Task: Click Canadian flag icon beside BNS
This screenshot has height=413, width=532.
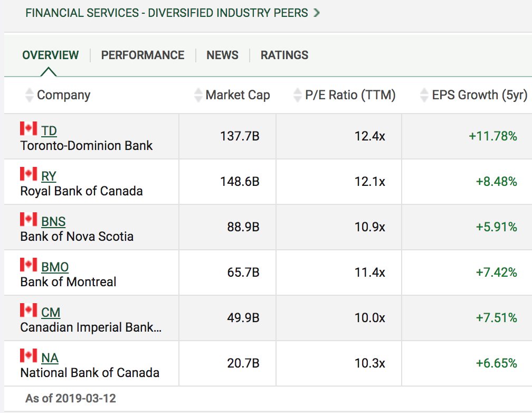Action: (x=28, y=219)
